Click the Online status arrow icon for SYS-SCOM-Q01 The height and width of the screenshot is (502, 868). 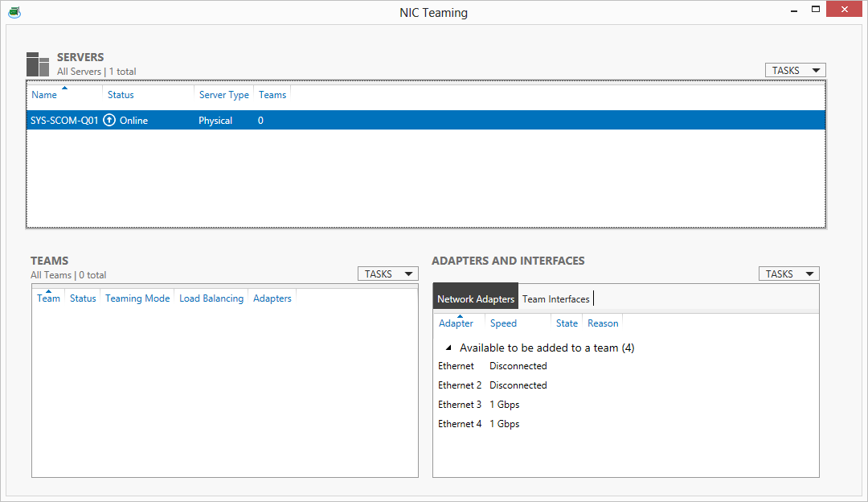[110, 121]
